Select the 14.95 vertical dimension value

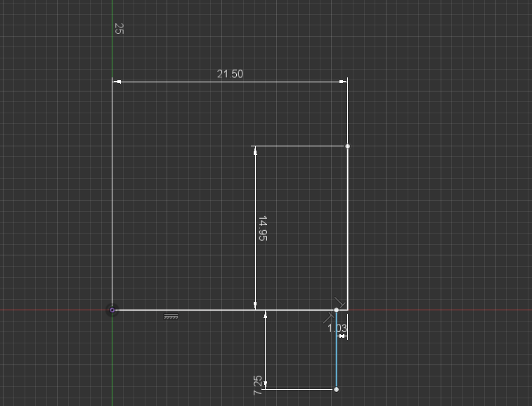(x=263, y=228)
